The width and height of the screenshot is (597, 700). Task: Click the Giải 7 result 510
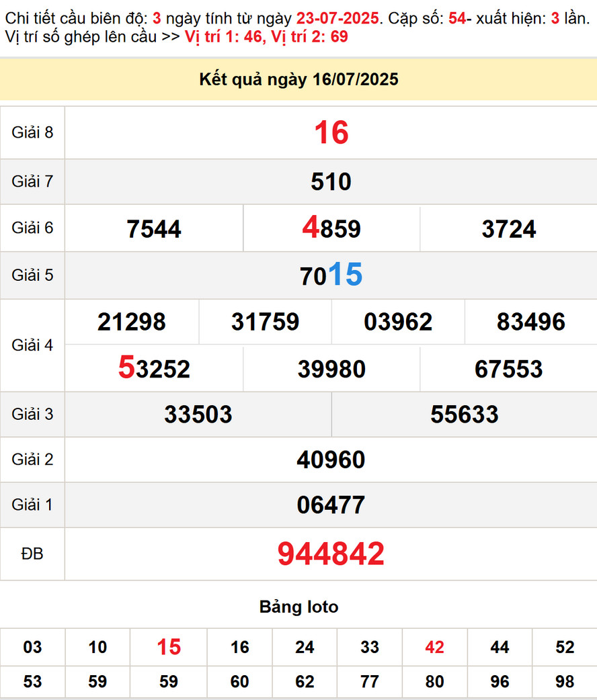[331, 182]
